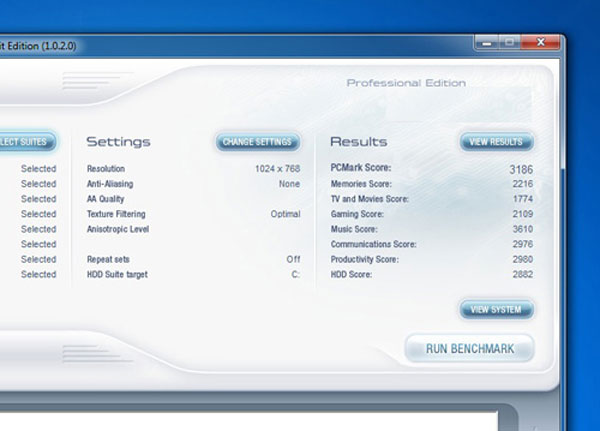Click the HDD Suite target value C:
The width and height of the screenshot is (600, 431).
[x=296, y=274]
